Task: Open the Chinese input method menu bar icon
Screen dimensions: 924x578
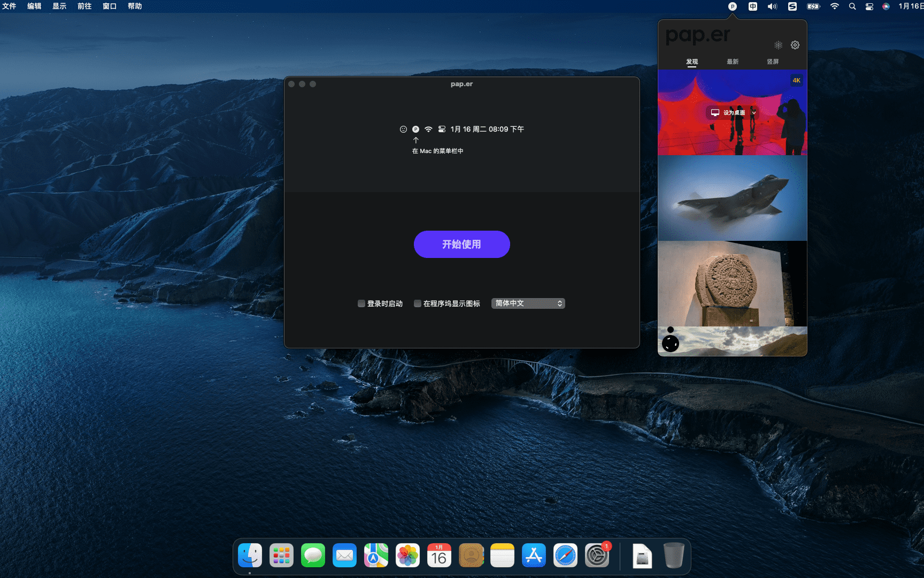Action: point(753,6)
